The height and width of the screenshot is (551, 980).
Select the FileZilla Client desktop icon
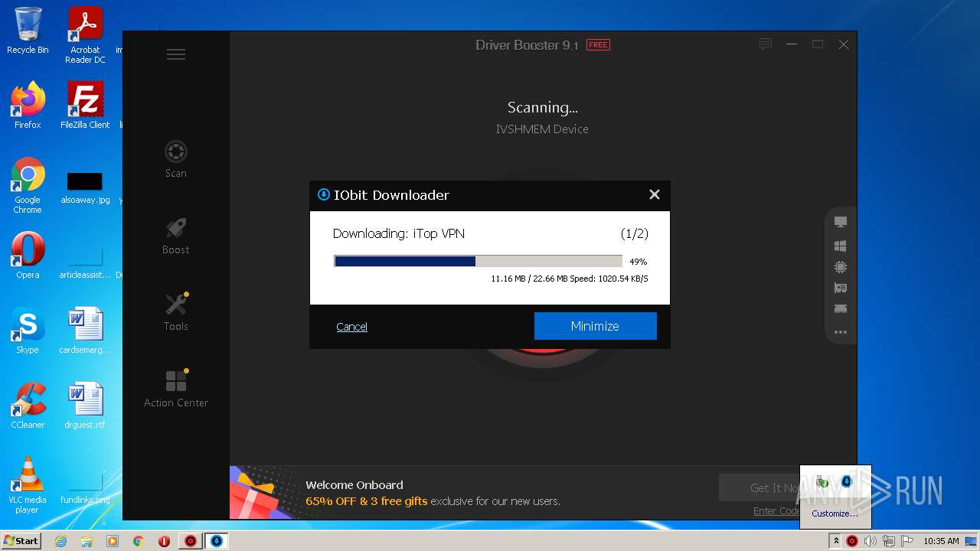point(85,106)
